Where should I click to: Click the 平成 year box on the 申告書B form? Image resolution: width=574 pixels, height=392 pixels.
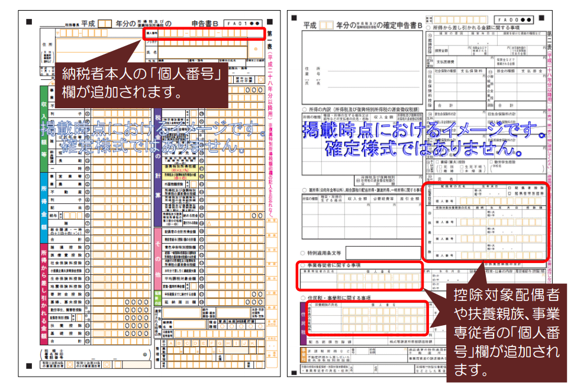tap(104, 24)
